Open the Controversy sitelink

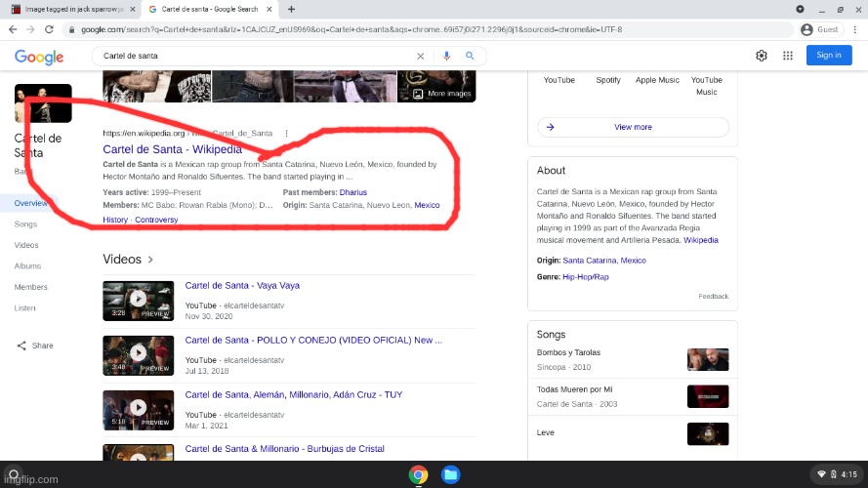[x=156, y=220]
